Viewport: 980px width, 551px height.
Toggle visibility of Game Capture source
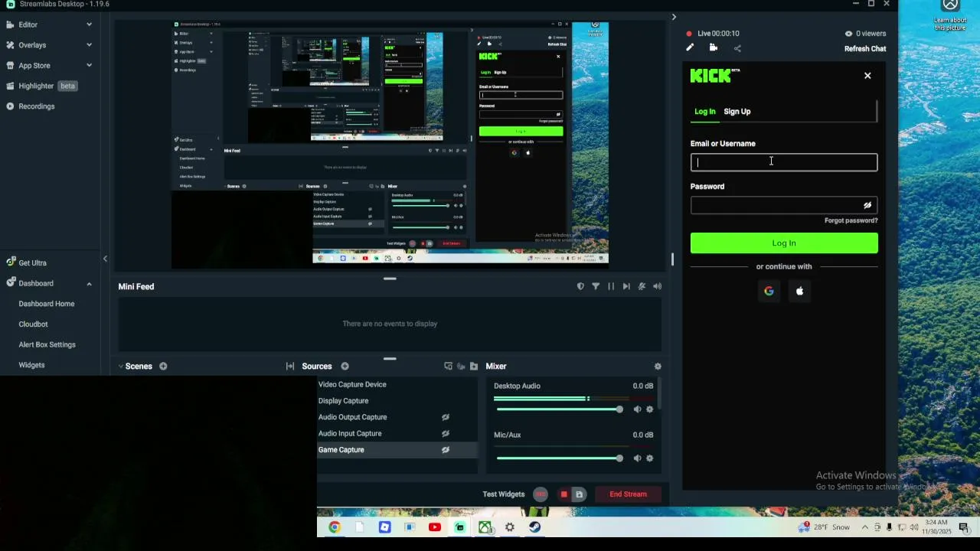(445, 450)
